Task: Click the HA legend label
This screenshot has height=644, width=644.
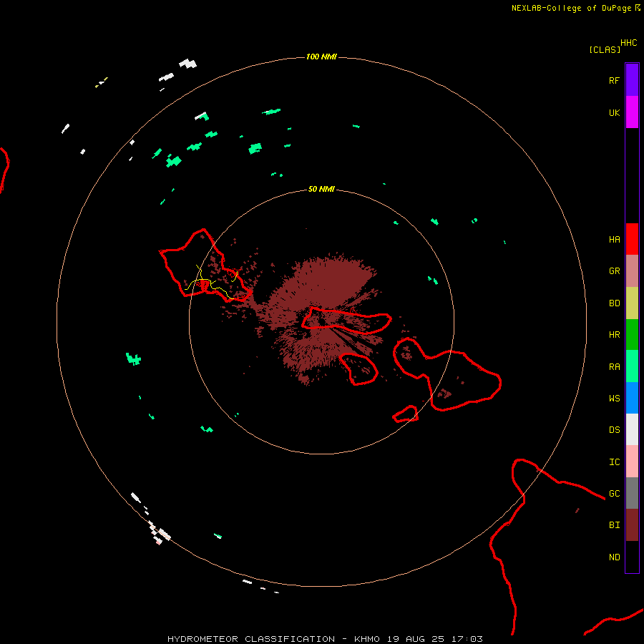Action: (x=614, y=240)
